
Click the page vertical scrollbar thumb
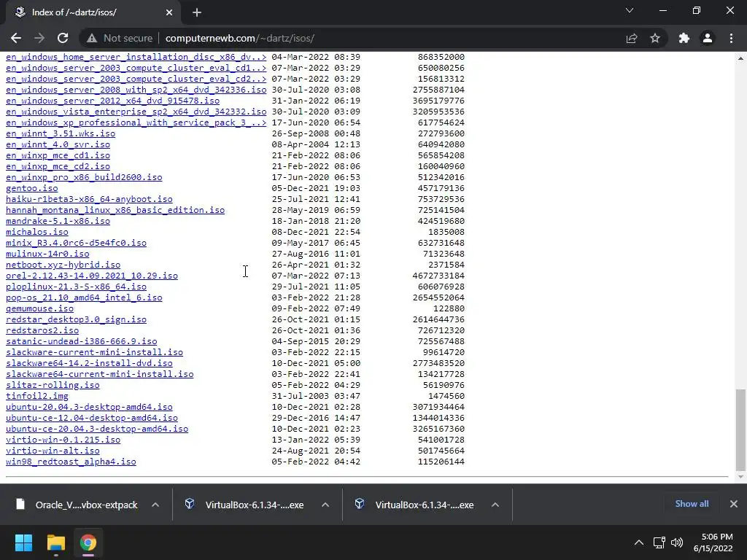(x=740, y=429)
